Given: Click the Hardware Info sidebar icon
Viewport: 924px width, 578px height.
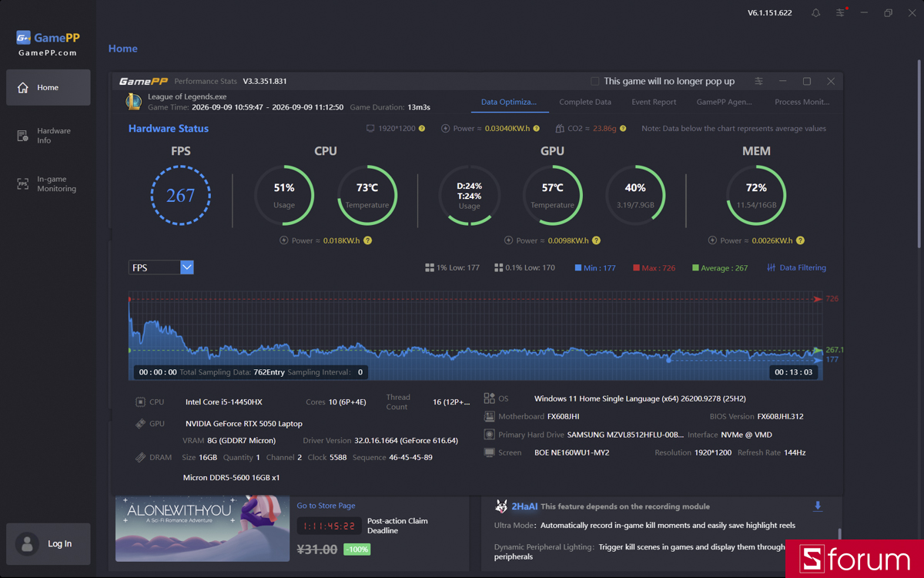Looking at the screenshot, I should [x=22, y=136].
